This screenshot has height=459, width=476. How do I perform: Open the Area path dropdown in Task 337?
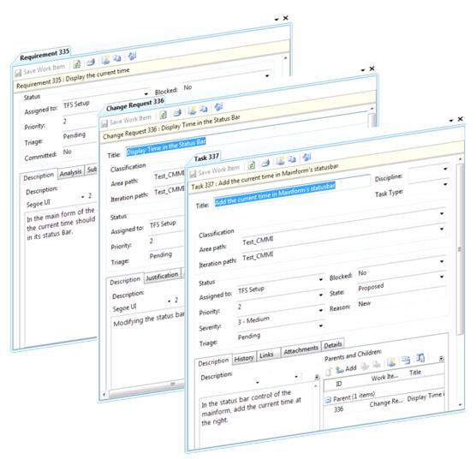pos(442,214)
